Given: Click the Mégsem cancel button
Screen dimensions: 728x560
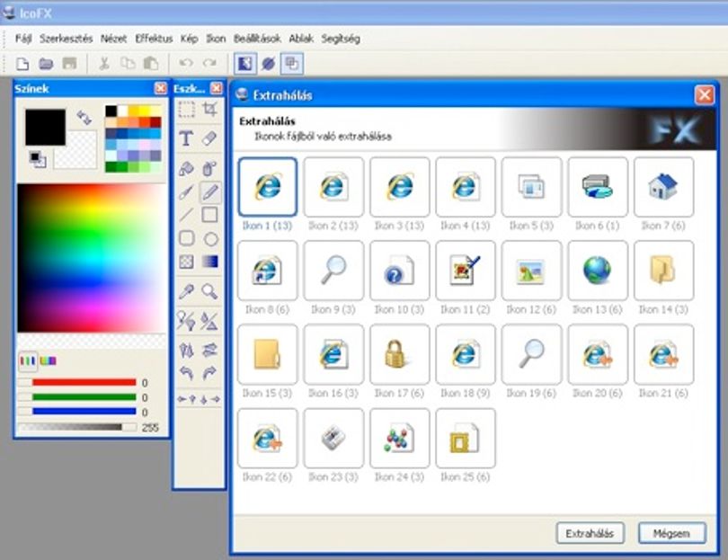Looking at the screenshot, I should (x=671, y=533).
